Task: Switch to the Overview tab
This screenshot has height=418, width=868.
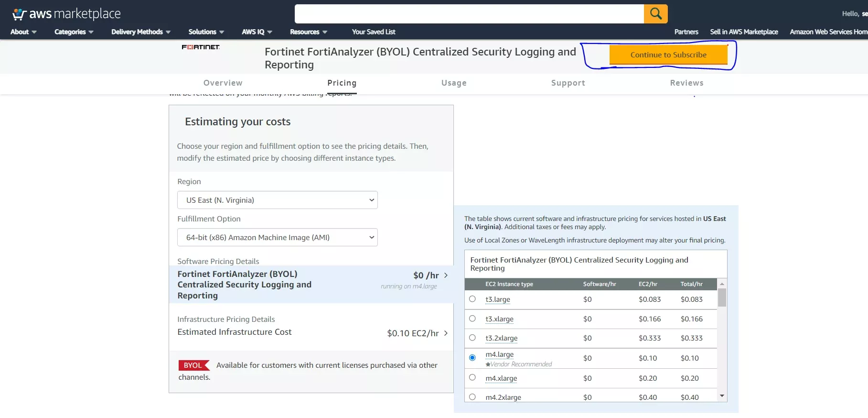Action: tap(223, 83)
